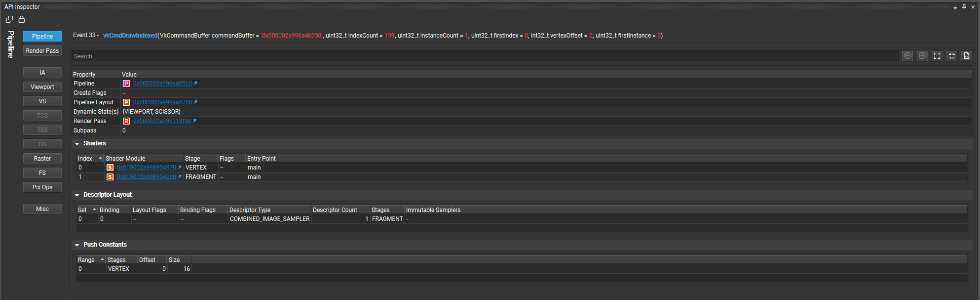Select the push constant Size value 16

click(179, 269)
